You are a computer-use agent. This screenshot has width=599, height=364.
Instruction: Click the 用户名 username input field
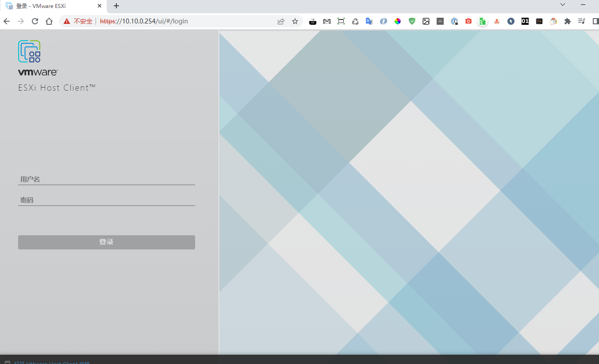(x=106, y=179)
